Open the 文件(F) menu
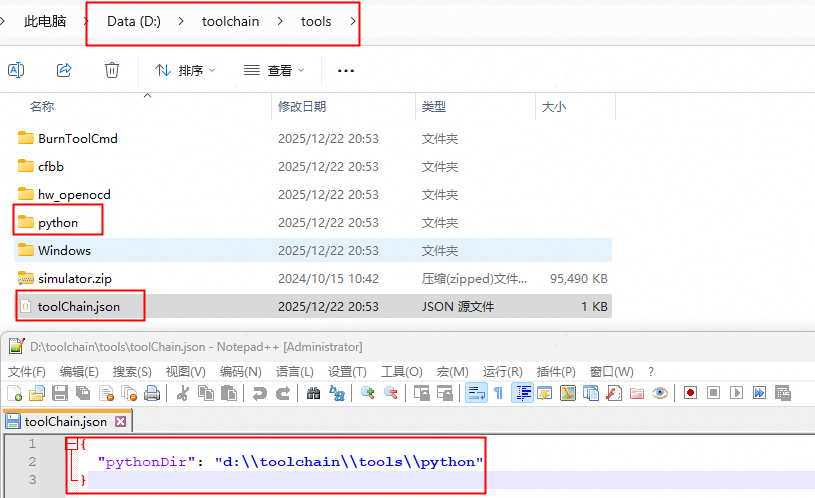The height and width of the screenshot is (498, 815). click(x=26, y=371)
